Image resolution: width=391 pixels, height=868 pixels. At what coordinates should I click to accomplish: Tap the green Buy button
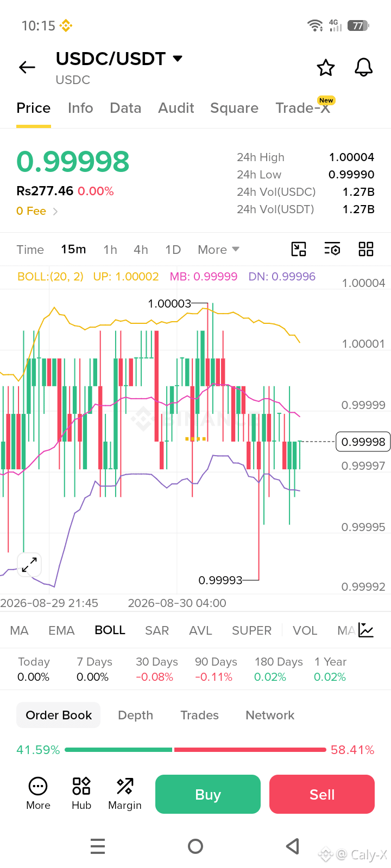coord(208,794)
